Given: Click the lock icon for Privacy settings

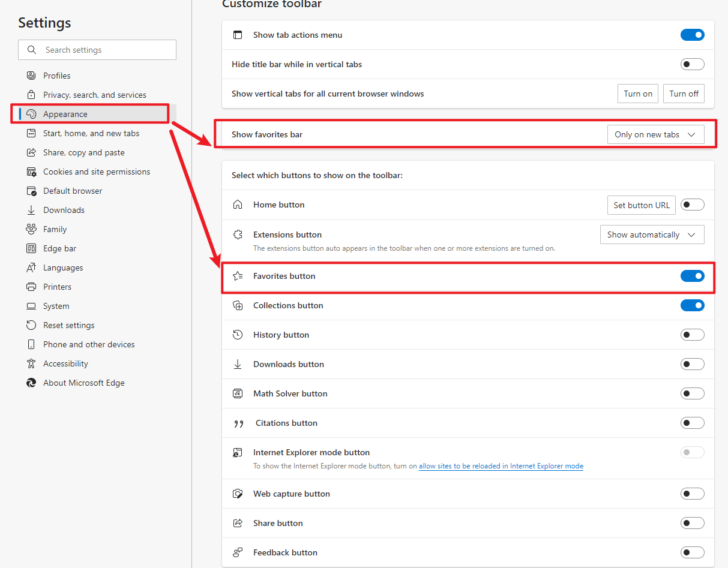Looking at the screenshot, I should (x=31, y=95).
